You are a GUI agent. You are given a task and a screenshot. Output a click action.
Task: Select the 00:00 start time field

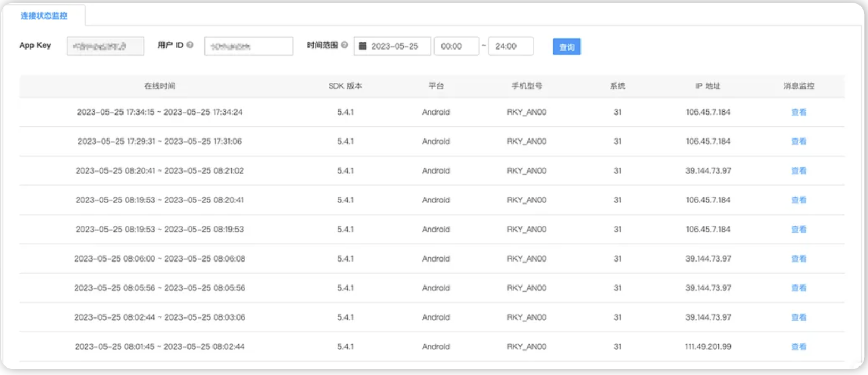point(456,46)
